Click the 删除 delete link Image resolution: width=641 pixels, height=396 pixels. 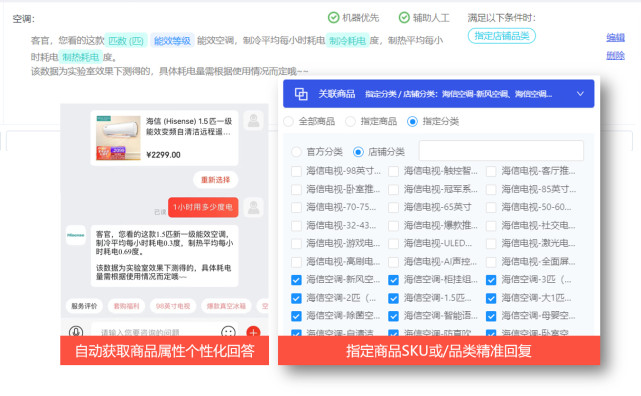(615, 56)
